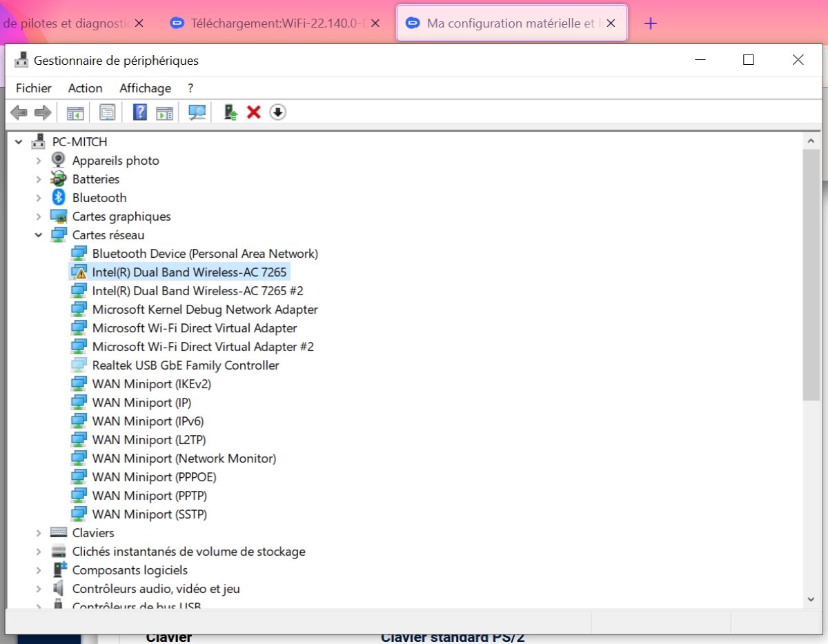
Task: Scan for hardware changes with the monitor icon
Action: [197, 112]
